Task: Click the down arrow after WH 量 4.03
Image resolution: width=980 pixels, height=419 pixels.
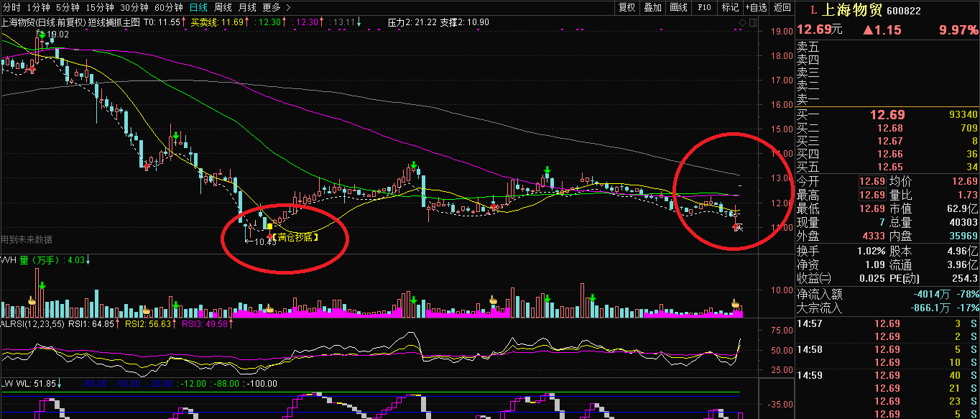Action: tap(89, 259)
